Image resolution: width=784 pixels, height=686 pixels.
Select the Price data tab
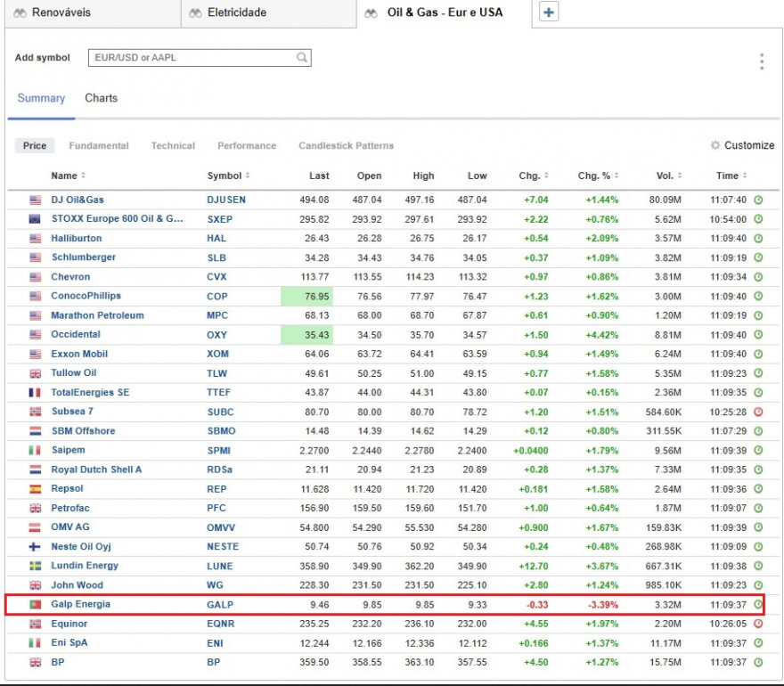click(x=35, y=145)
